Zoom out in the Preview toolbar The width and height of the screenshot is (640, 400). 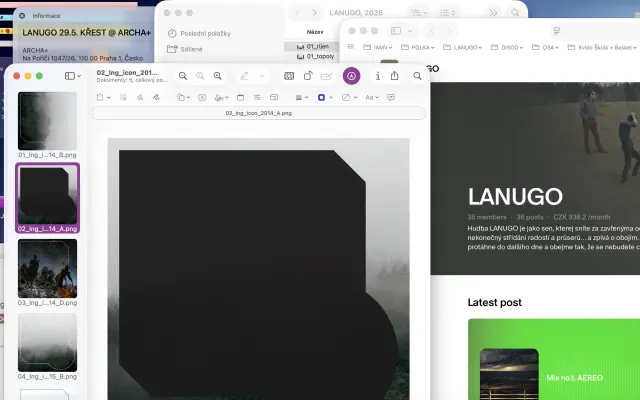(x=183, y=76)
